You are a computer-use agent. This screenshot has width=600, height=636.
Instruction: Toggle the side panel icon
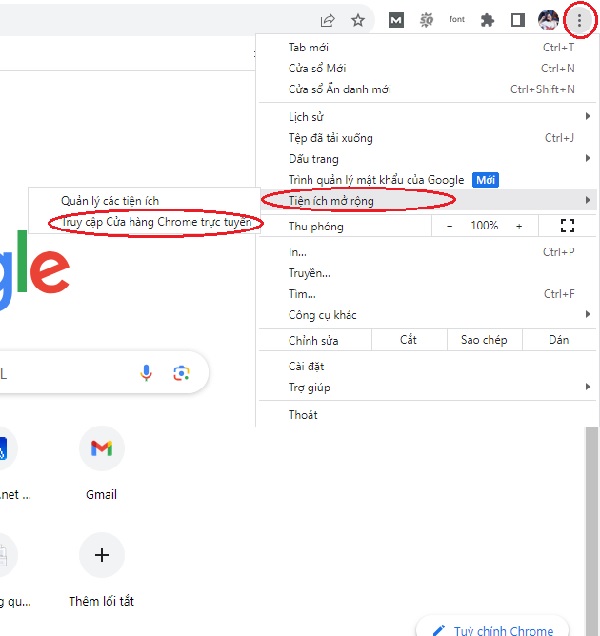[x=517, y=20]
